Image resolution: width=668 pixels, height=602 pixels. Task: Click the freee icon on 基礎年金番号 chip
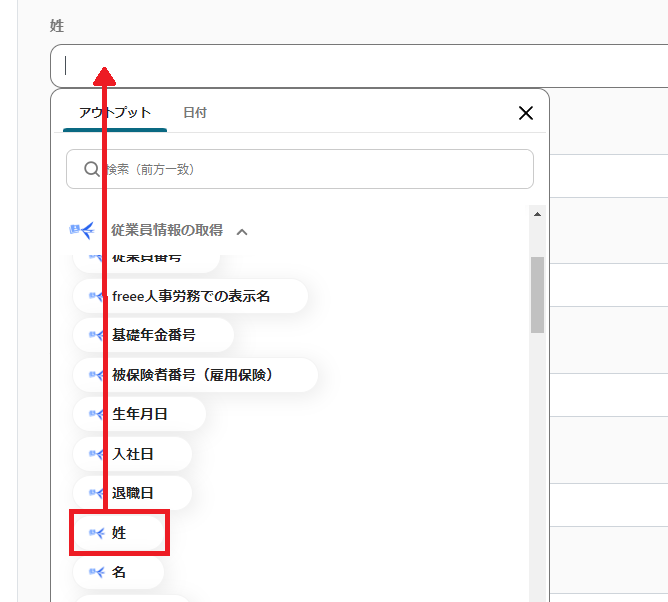(96, 335)
